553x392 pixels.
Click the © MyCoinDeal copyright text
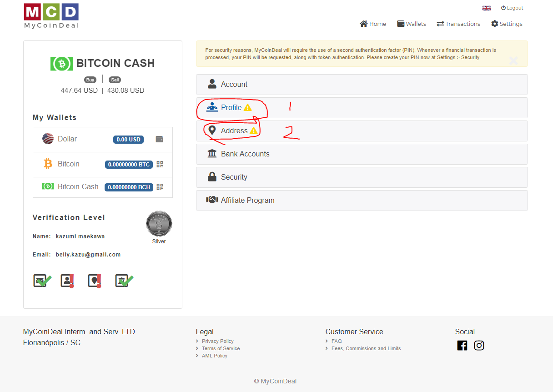click(275, 382)
